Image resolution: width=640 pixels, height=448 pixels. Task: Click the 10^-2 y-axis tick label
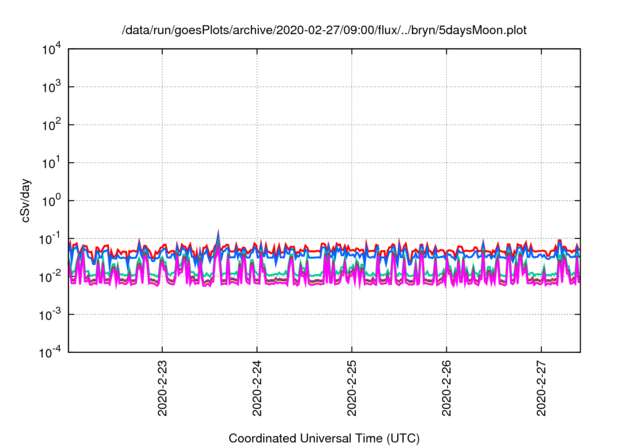(50, 277)
